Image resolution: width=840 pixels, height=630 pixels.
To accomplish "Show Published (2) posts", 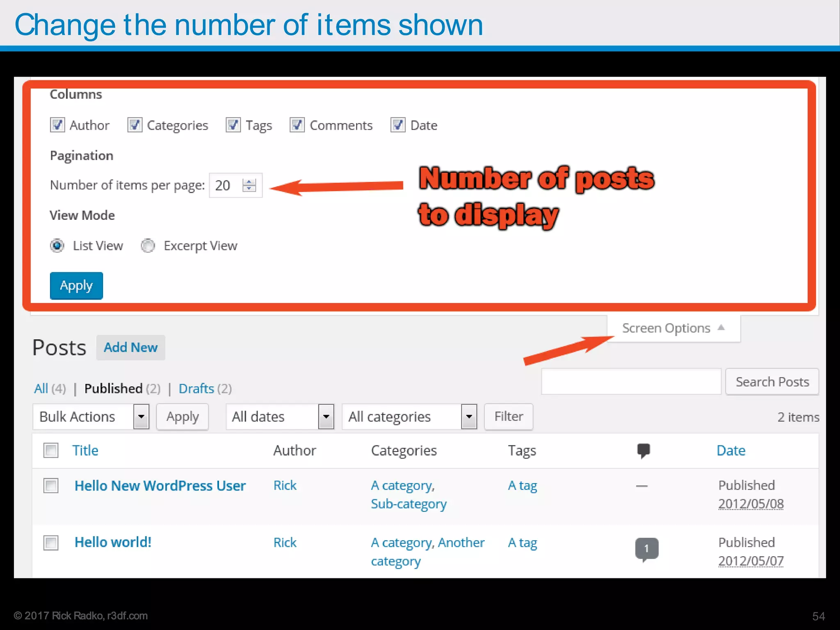I will [x=123, y=388].
